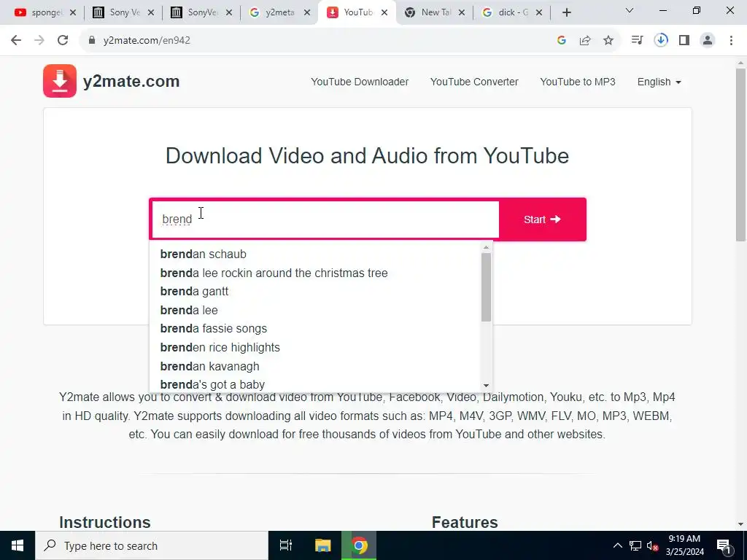Open a new tab with the plus button

point(566,13)
